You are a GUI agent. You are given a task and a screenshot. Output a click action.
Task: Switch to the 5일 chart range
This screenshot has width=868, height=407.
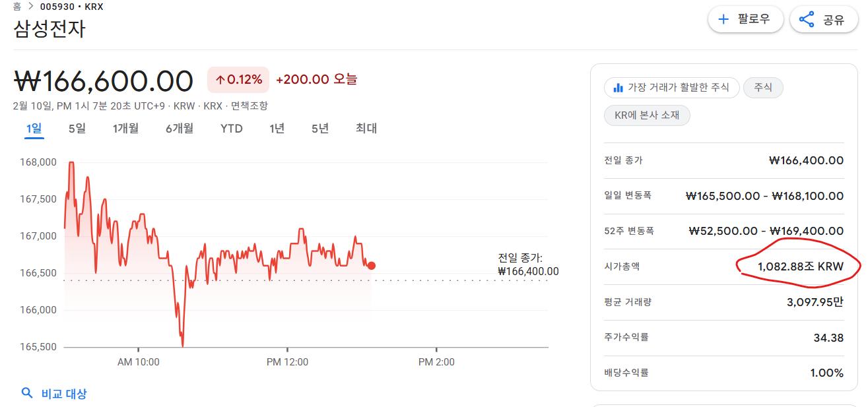coord(77,129)
